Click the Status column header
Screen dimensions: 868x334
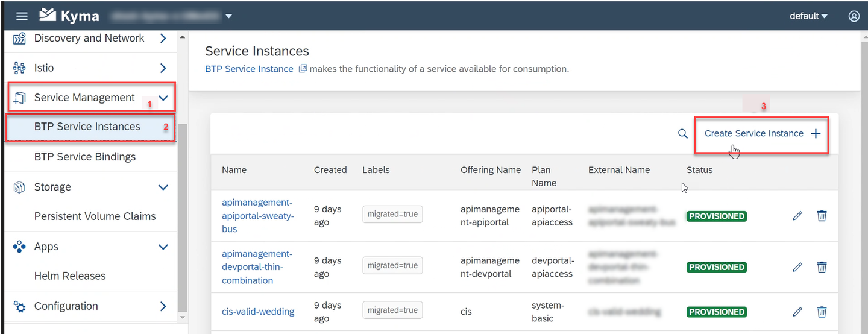coord(699,170)
